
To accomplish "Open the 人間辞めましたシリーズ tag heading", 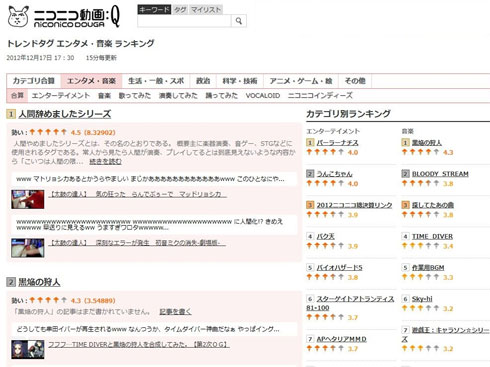I will tap(65, 114).
